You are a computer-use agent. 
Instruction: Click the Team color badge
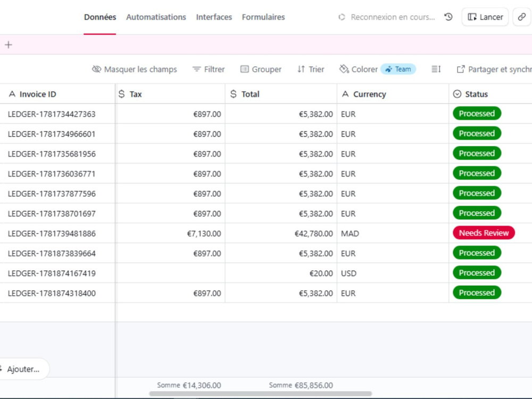(398, 69)
